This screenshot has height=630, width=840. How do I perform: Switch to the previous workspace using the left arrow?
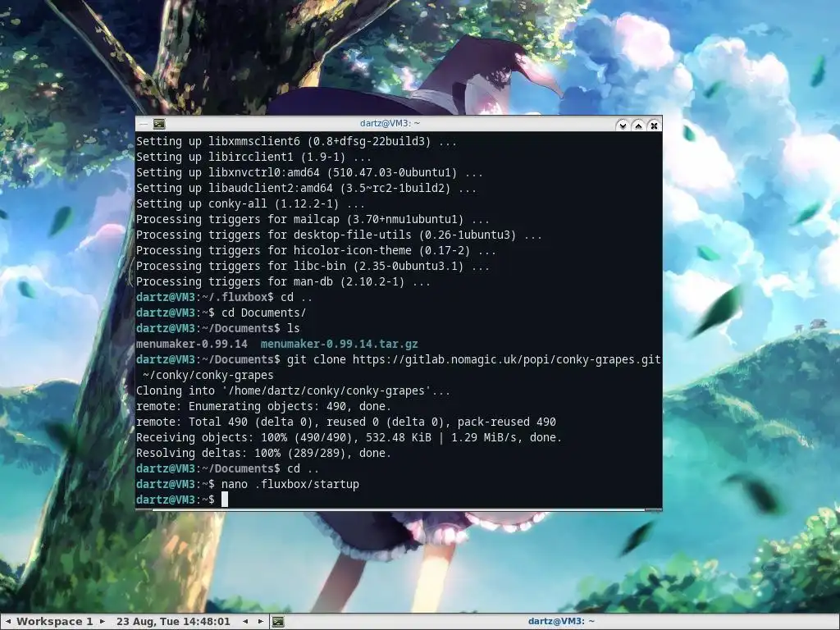[x=8, y=622]
